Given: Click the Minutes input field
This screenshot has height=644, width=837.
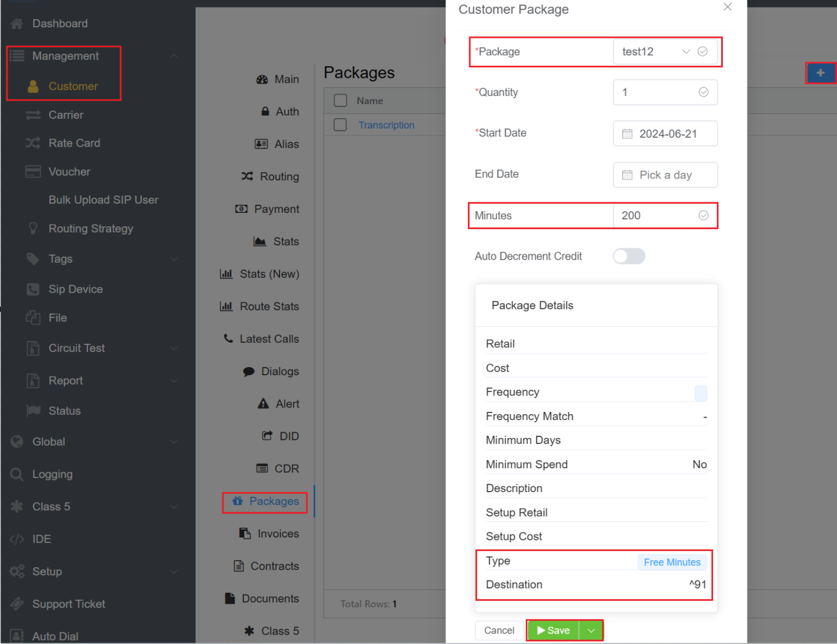Looking at the screenshot, I should pyautogui.click(x=657, y=216).
